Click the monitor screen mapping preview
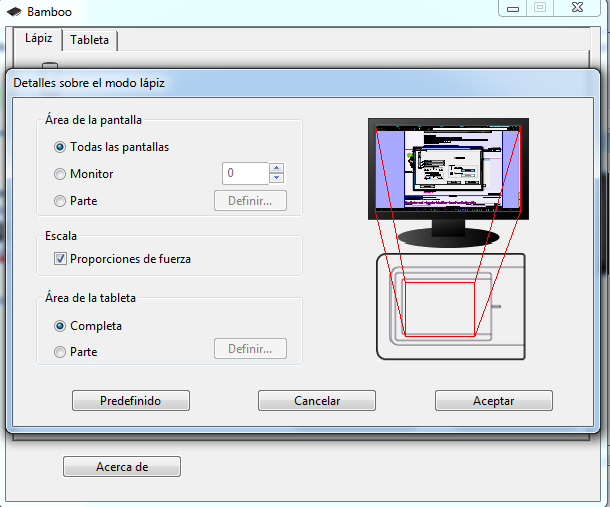Screen dimensions: 610x507 tap(448, 168)
